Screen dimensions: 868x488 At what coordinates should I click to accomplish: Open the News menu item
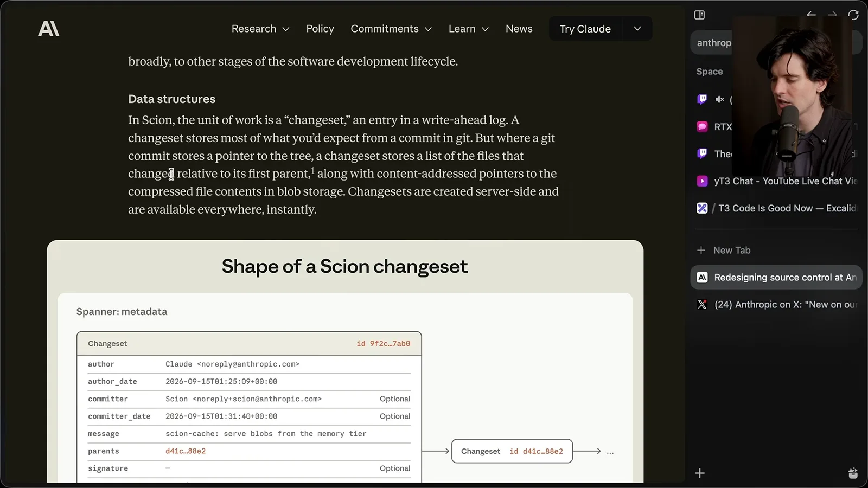click(519, 29)
